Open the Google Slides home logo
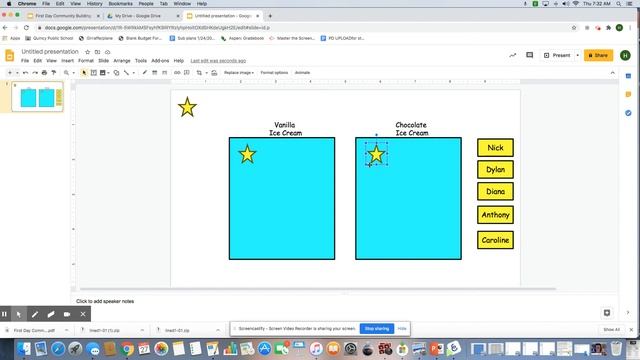640x360 pixels. [x=10, y=55]
